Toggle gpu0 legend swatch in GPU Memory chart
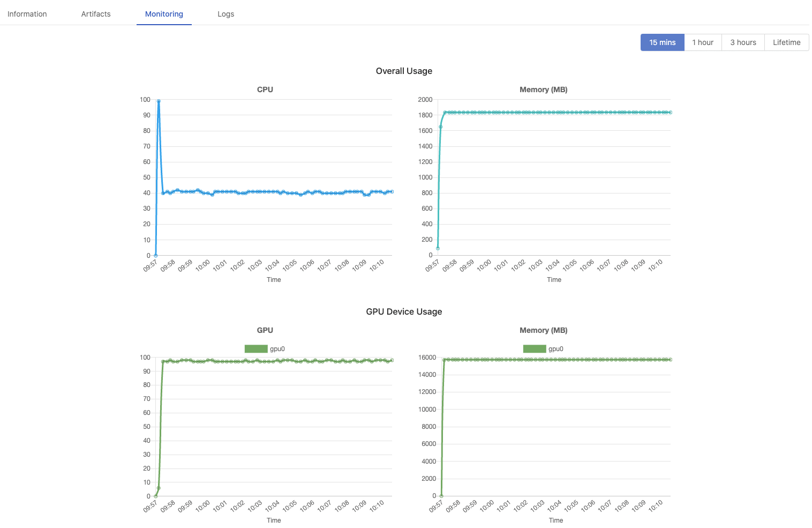The image size is (812, 528). pyautogui.click(x=535, y=349)
